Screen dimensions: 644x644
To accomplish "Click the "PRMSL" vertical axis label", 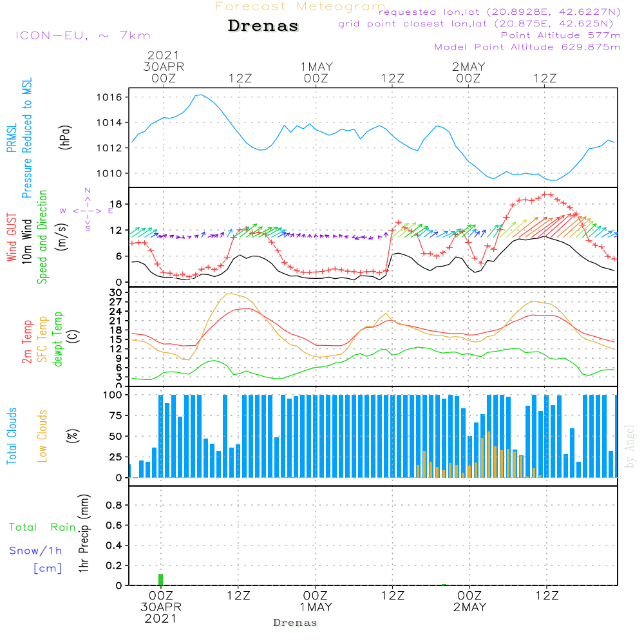I will tap(12, 138).
